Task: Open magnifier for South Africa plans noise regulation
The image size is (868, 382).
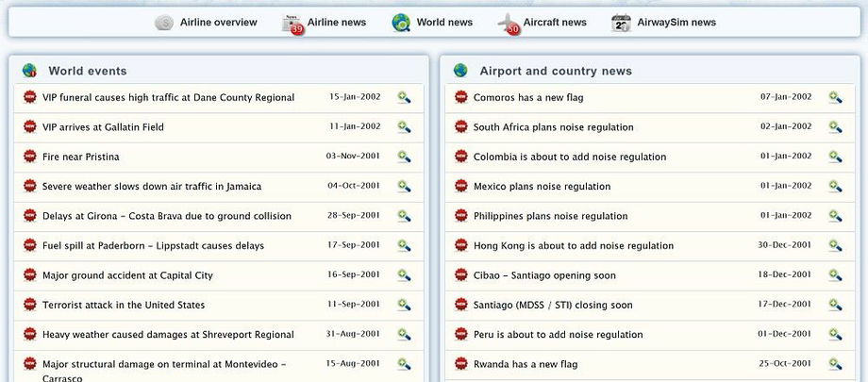Action: pos(835,126)
